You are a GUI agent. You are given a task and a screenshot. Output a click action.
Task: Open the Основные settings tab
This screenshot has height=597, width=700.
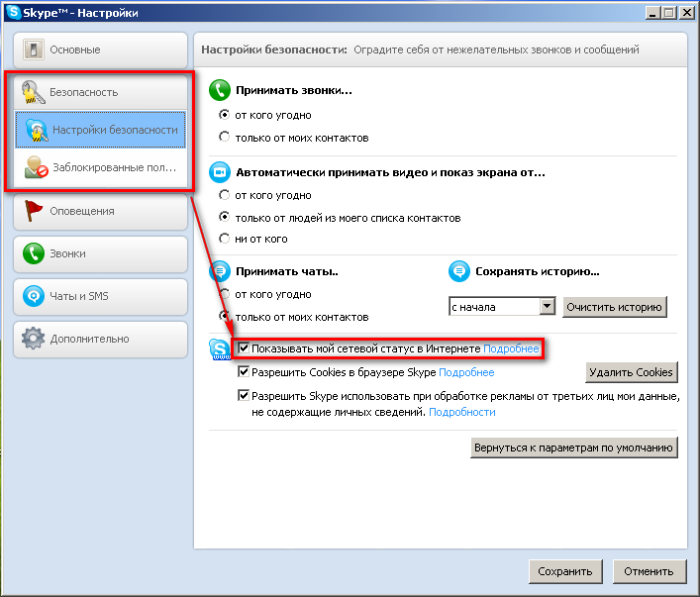click(x=100, y=50)
